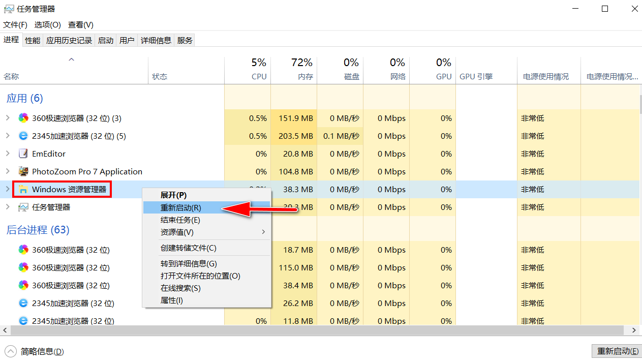Screen dimensions: 642x364
Task: Sort by the 名称 column header
Action: (x=74, y=71)
